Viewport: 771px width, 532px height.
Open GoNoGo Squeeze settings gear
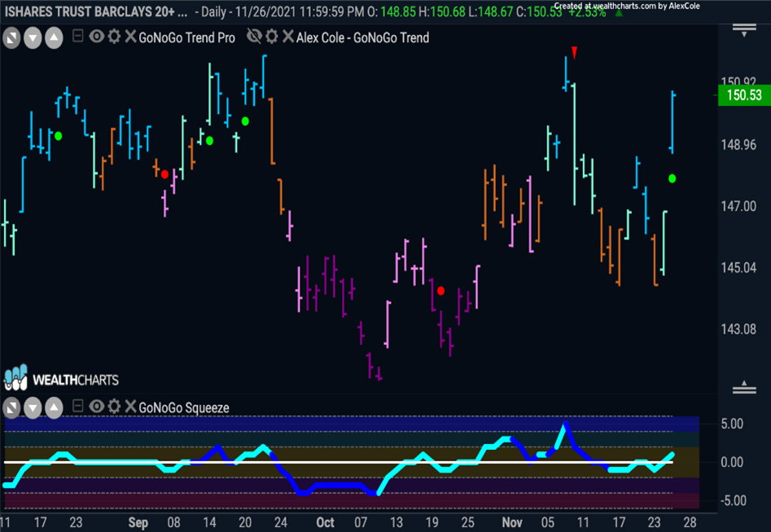click(x=114, y=406)
